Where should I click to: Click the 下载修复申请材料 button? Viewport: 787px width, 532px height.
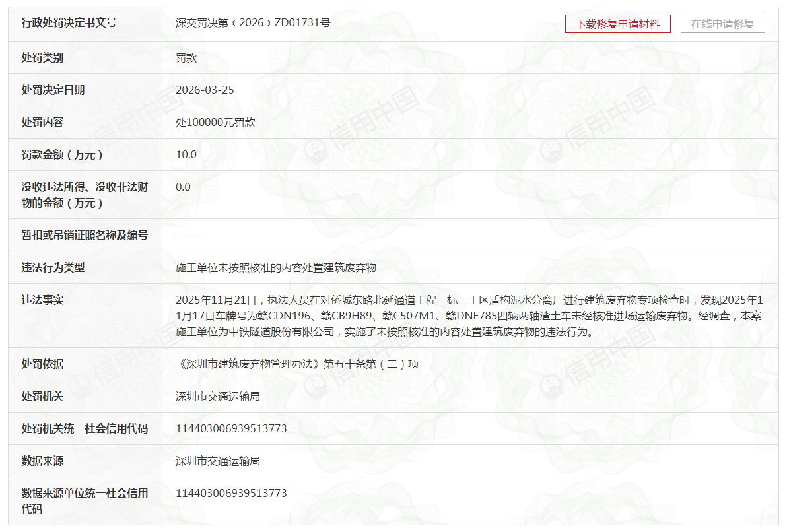tap(617, 24)
